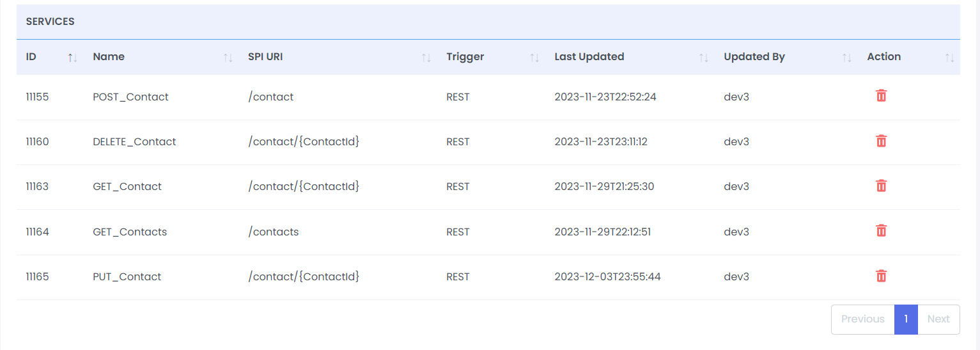Delete PUT_Contact service with trash icon
This screenshot has height=350, width=980.
pos(881,276)
